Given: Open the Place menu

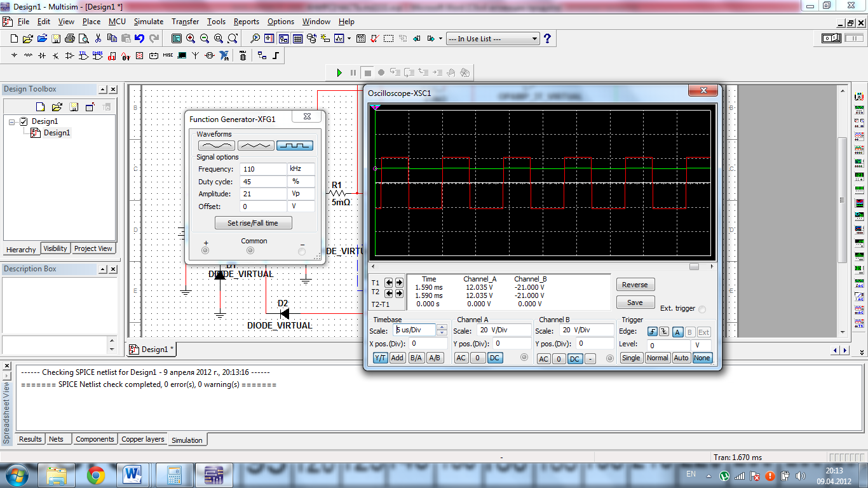Looking at the screenshot, I should pos(92,22).
